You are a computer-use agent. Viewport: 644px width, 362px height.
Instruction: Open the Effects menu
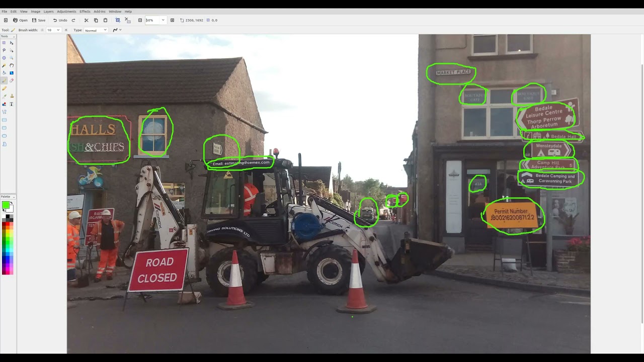(x=85, y=11)
